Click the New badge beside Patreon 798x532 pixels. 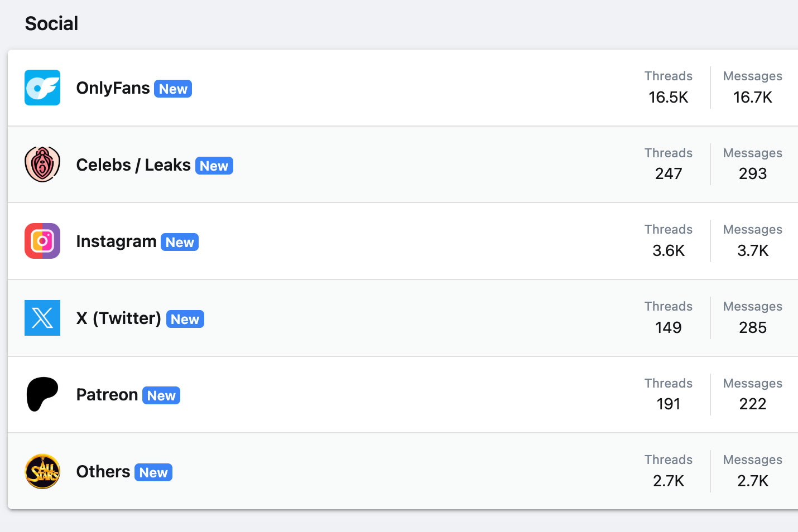pos(161,395)
